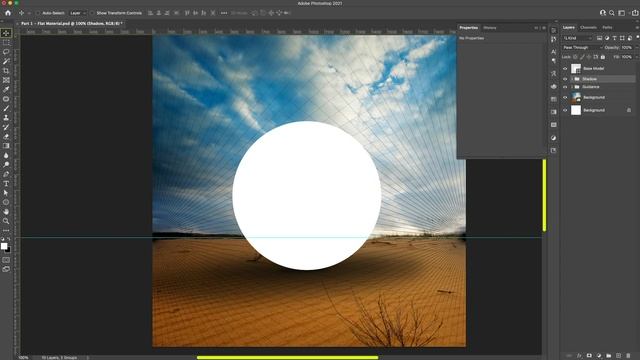Open the Pass Through blend mode dropdown
Viewport: 640px width, 360px height.
[x=582, y=48]
